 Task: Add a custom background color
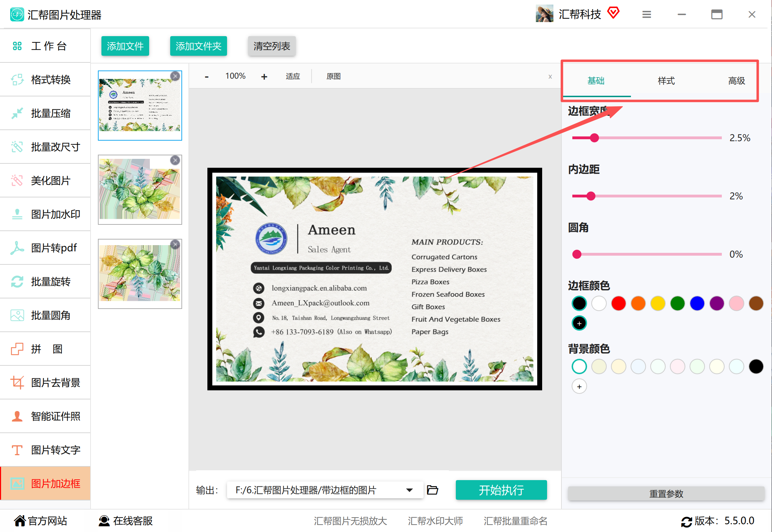pos(579,386)
